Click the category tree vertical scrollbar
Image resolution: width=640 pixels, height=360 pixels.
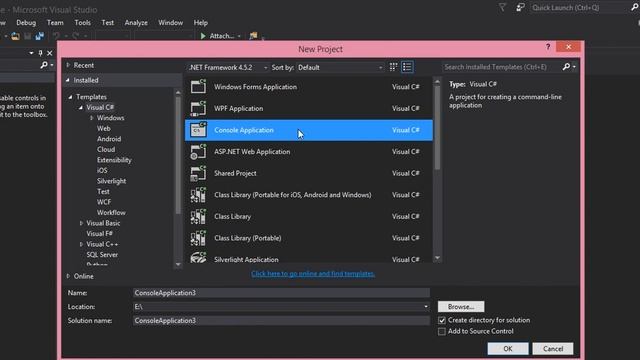coord(178,155)
